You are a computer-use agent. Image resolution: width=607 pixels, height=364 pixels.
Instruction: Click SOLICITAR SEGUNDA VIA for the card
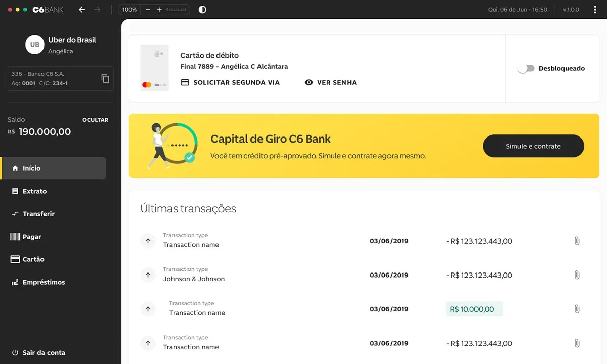point(230,82)
